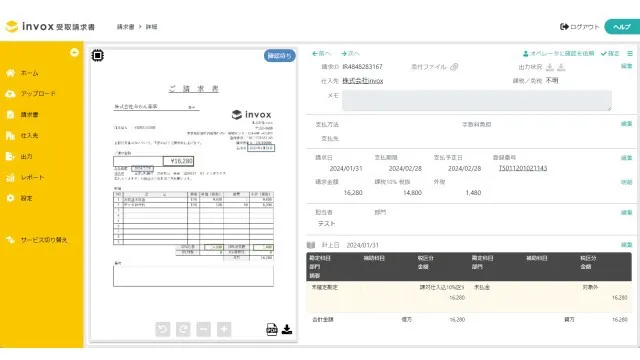Open the invoice as PDF via PDF icon
Screen dimensions: 640x360
pyautogui.click(x=272, y=329)
